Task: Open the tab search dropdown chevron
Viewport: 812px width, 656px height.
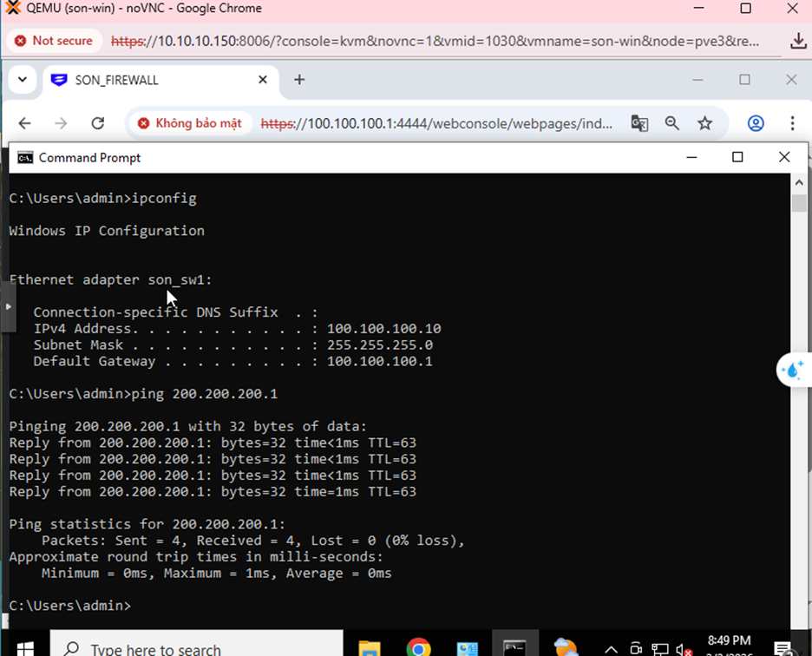Action: [x=22, y=80]
